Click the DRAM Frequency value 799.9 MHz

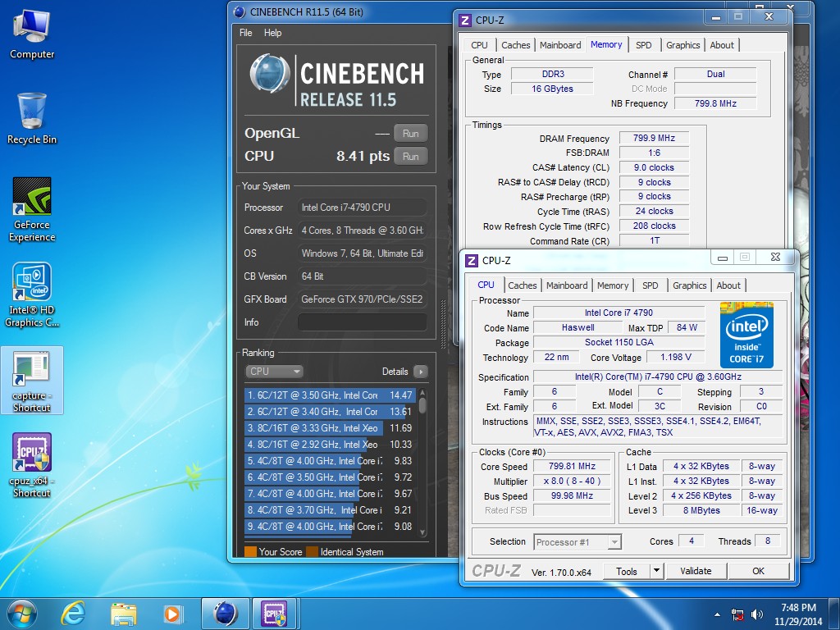coord(654,138)
